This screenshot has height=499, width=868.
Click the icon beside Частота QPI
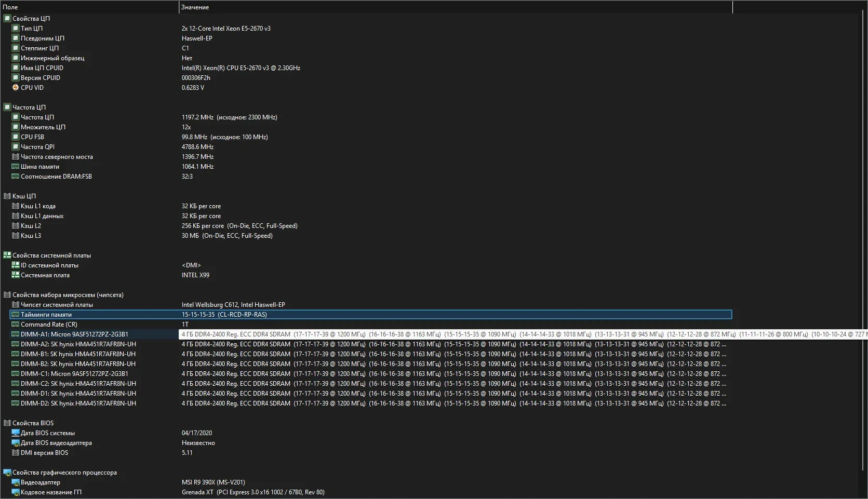(16, 147)
